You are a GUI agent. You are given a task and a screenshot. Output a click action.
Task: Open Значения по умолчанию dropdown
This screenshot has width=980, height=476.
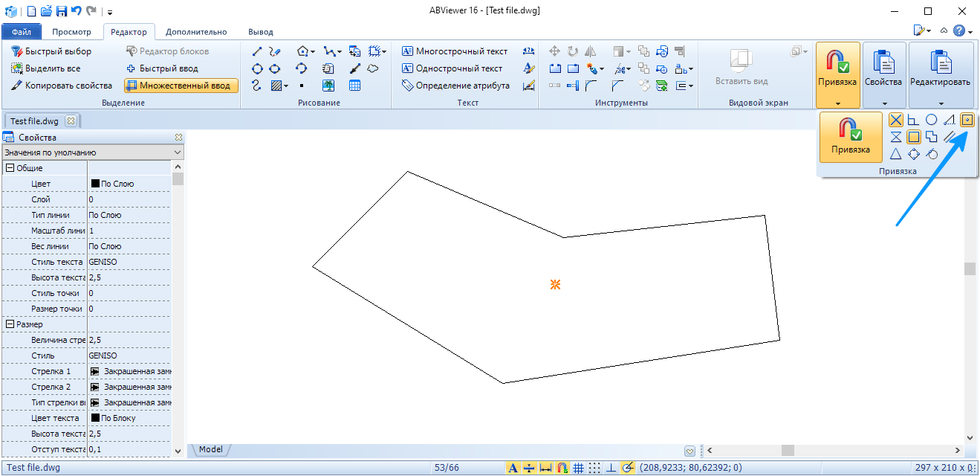[x=92, y=152]
